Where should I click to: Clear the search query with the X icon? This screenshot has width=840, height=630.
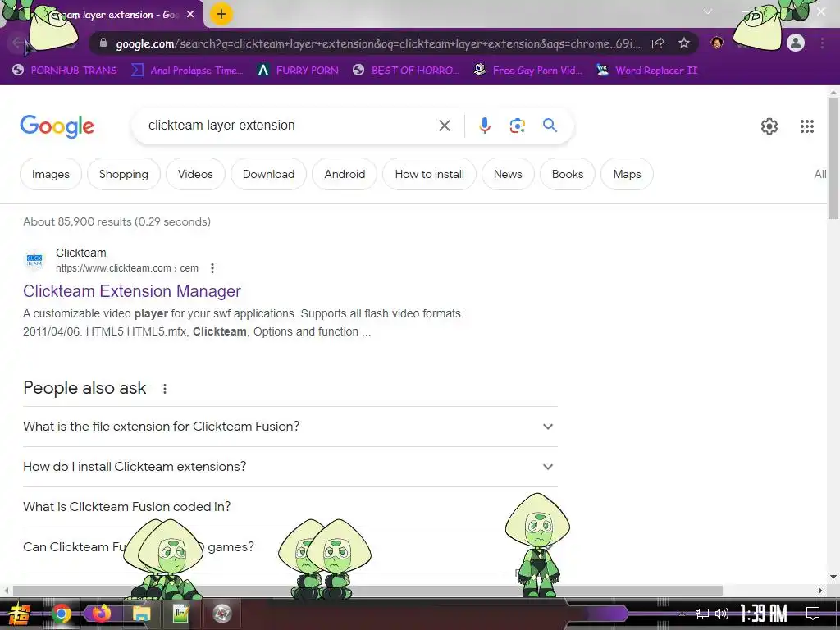tap(445, 126)
